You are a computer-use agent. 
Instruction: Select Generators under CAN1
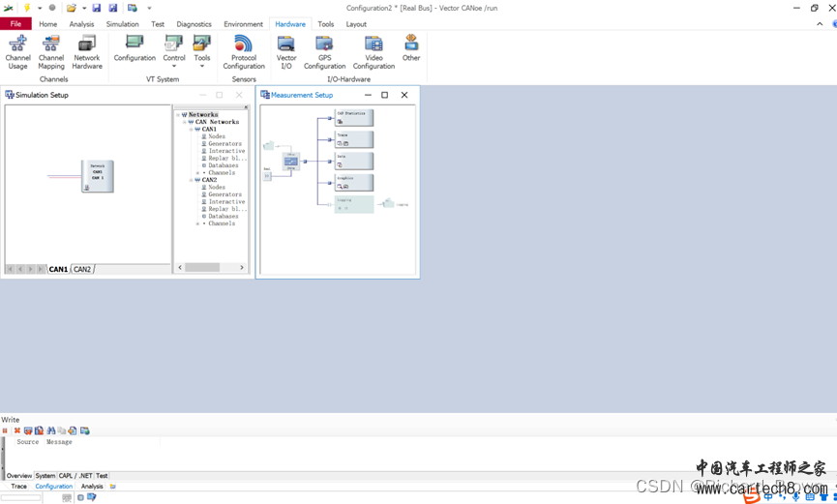(224, 143)
